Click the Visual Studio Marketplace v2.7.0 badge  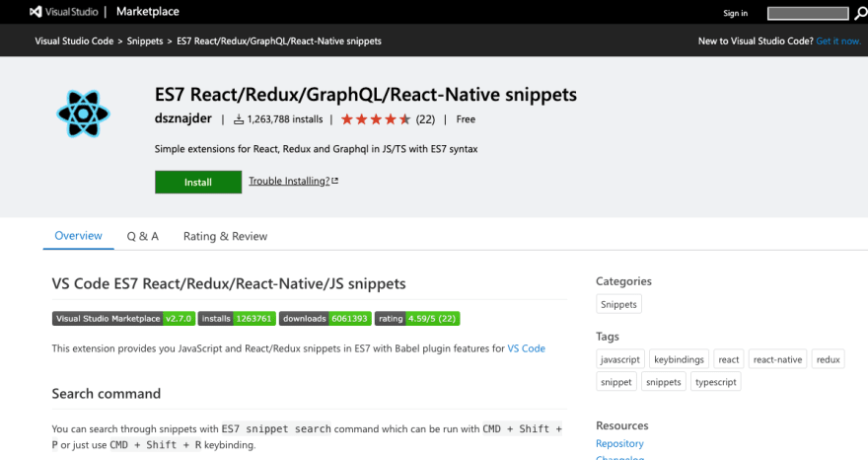tap(123, 319)
